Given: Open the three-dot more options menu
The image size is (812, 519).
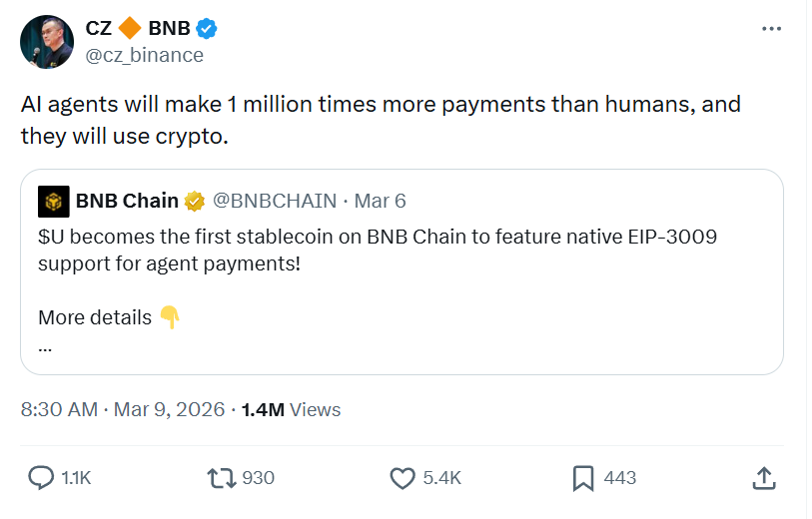Looking at the screenshot, I should 771,29.
